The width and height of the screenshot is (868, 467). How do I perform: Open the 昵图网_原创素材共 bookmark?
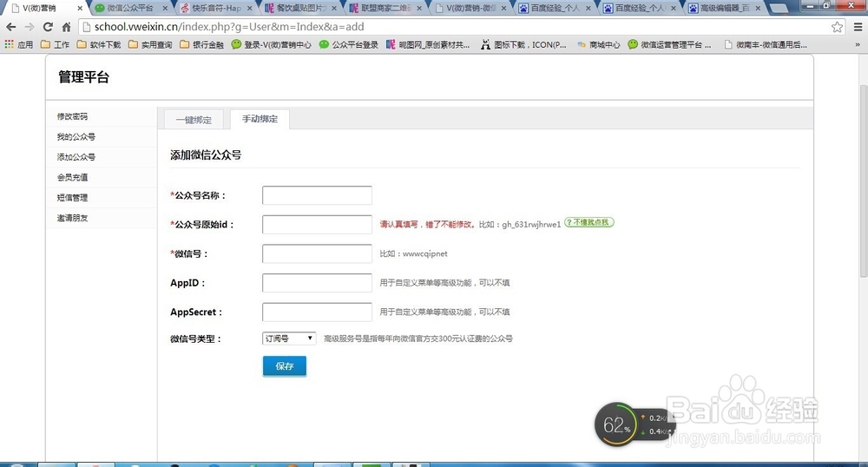point(428,44)
